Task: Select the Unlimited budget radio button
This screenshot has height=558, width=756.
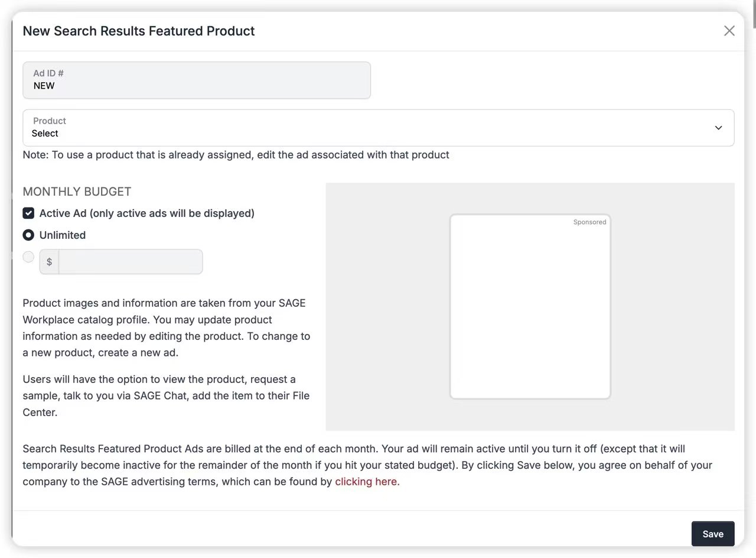Action: [28, 235]
